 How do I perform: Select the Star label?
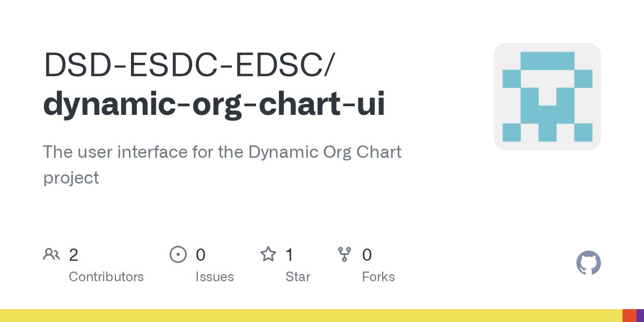coord(298,277)
